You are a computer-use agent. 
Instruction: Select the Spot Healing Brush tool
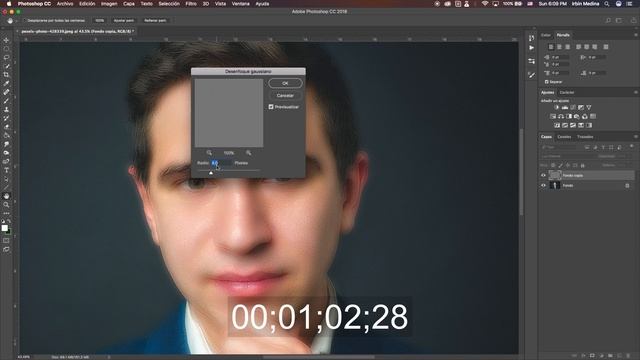tap(6, 92)
